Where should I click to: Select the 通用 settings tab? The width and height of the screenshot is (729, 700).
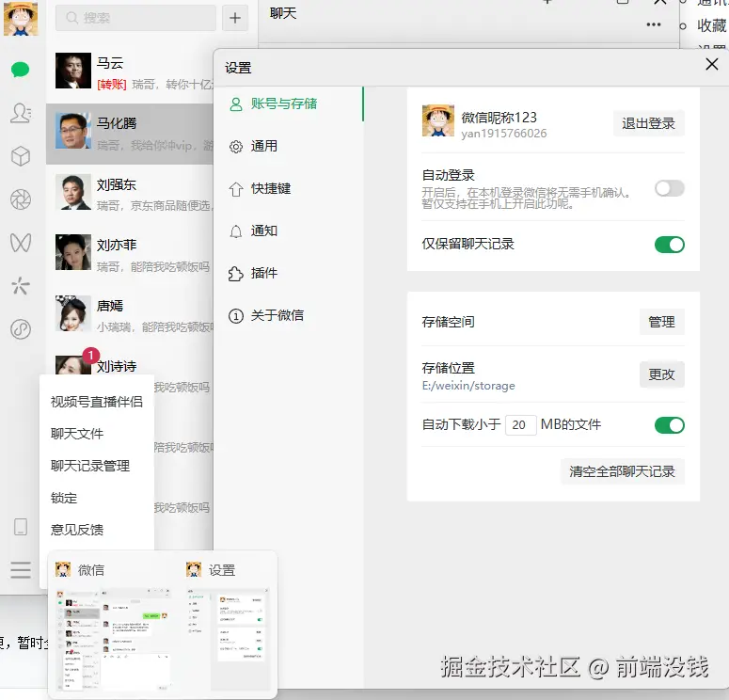pyautogui.click(x=288, y=146)
